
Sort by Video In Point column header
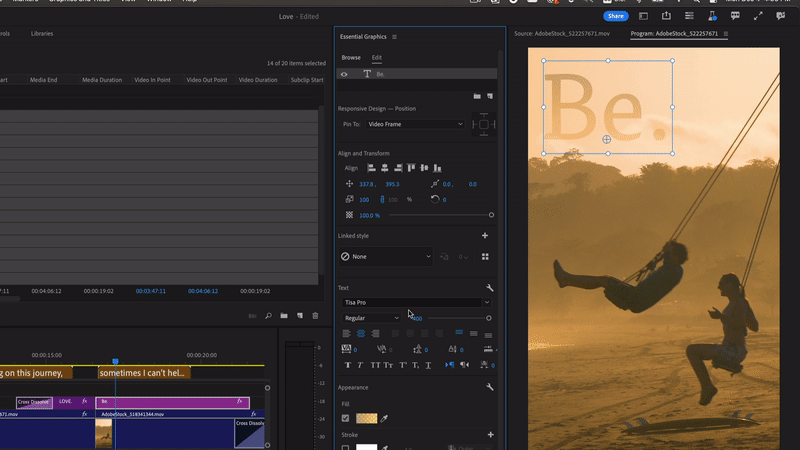[152, 80]
